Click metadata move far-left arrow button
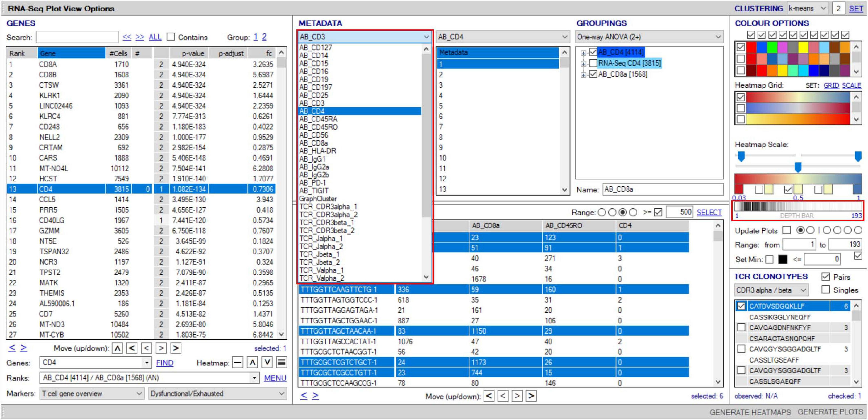Image resolution: width=868 pixels, height=420 pixels. 489,396
